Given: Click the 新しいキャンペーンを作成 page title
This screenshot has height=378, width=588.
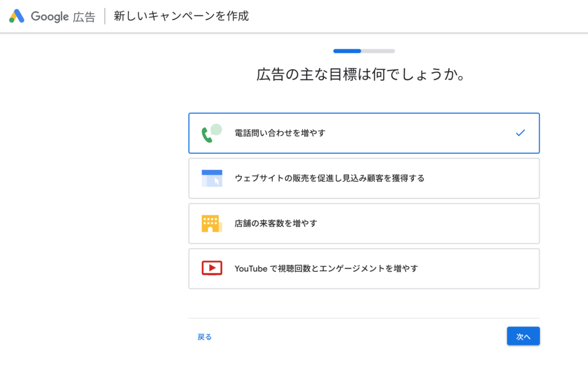Looking at the screenshot, I should coord(181,16).
